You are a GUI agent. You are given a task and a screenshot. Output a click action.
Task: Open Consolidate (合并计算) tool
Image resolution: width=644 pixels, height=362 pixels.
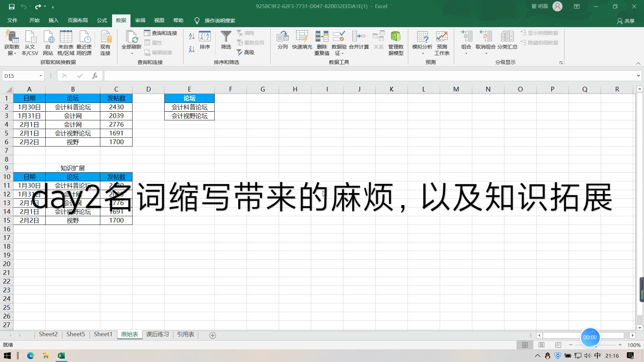(x=359, y=40)
